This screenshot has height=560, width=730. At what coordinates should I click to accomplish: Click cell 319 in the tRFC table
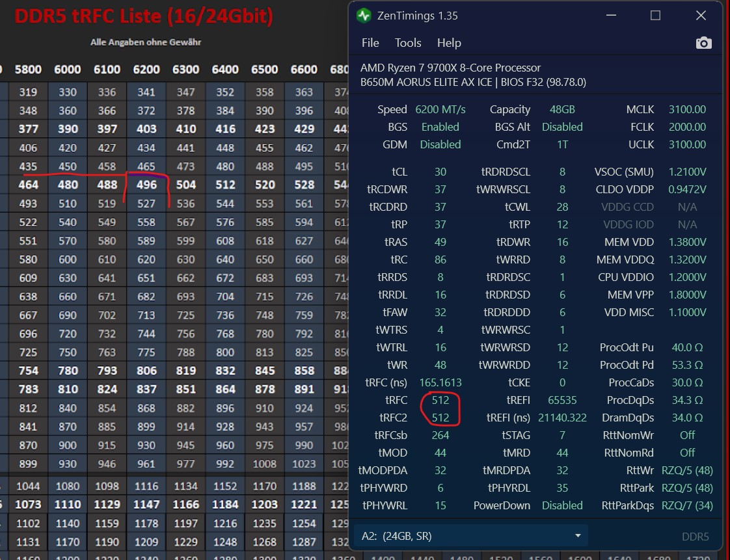28,92
